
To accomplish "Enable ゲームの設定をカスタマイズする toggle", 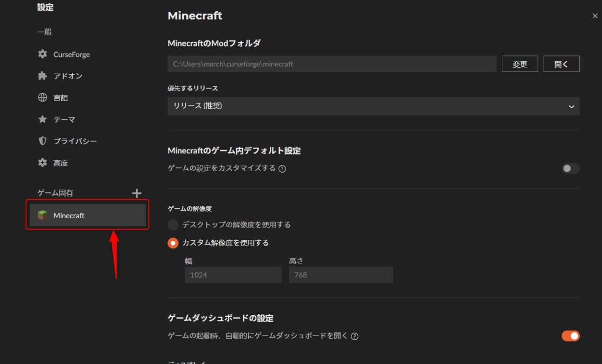I will pos(570,168).
